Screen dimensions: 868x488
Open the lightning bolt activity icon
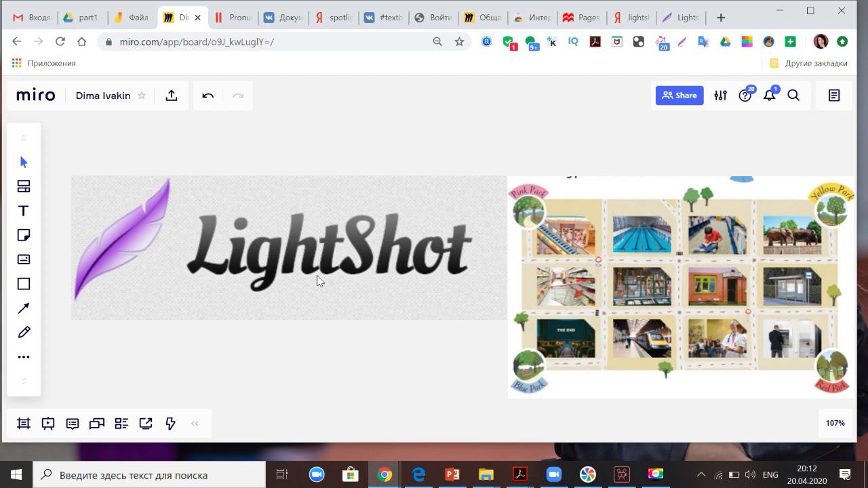pos(170,424)
